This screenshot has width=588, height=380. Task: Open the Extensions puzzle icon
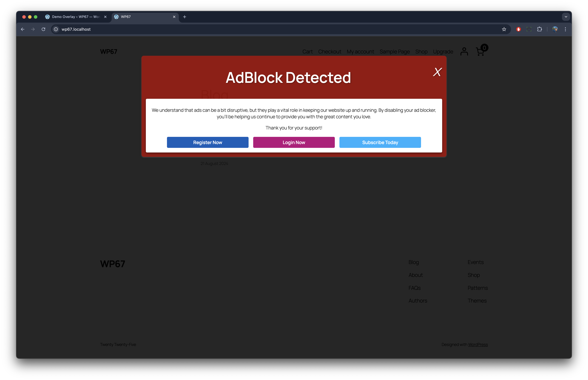tap(539, 29)
